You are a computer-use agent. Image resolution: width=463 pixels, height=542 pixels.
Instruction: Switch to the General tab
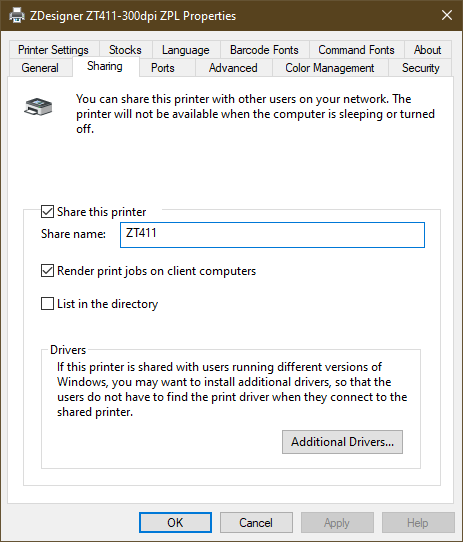pos(40,68)
